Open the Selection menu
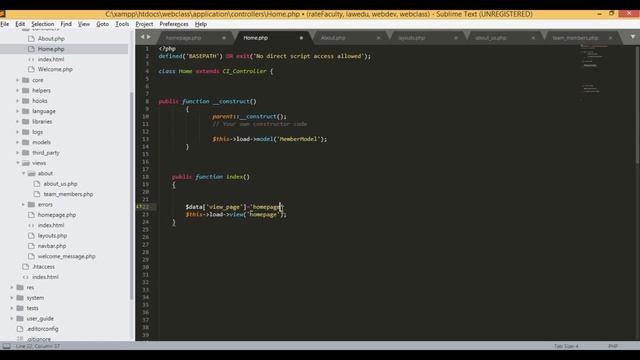The height and width of the screenshot is (360, 640). 42,24
